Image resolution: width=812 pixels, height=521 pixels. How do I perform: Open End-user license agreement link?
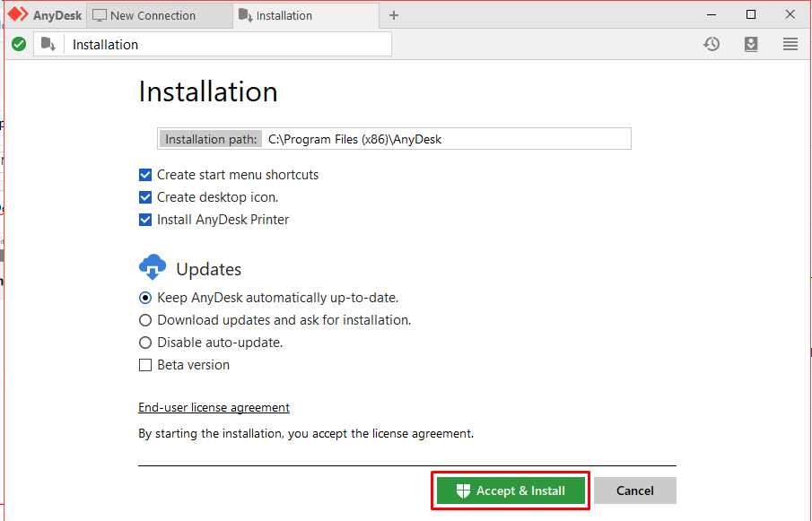pyautogui.click(x=214, y=408)
